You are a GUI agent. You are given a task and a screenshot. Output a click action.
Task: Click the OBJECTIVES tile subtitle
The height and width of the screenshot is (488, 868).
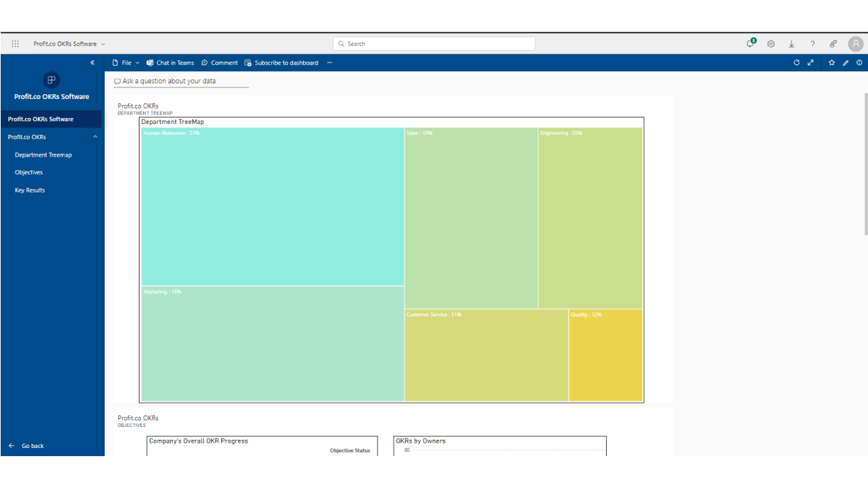coord(132,426)
